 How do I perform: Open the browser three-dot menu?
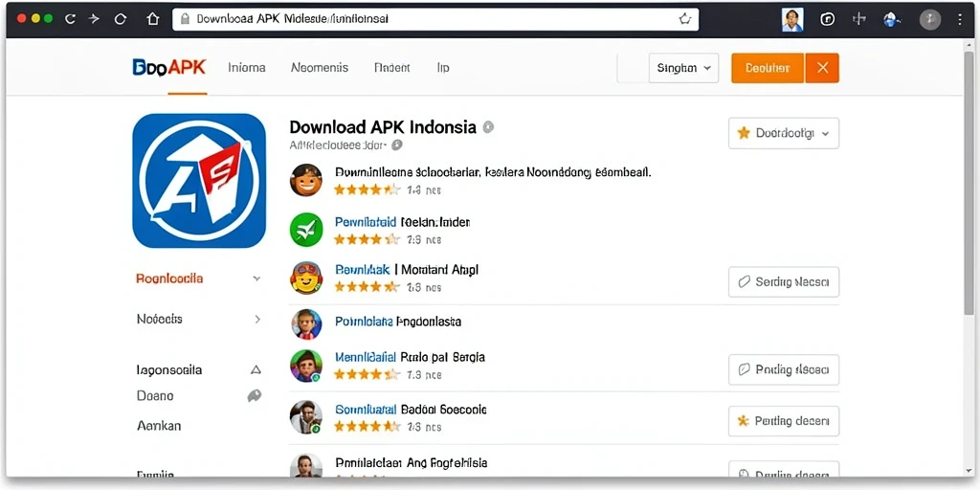[960, 19]
